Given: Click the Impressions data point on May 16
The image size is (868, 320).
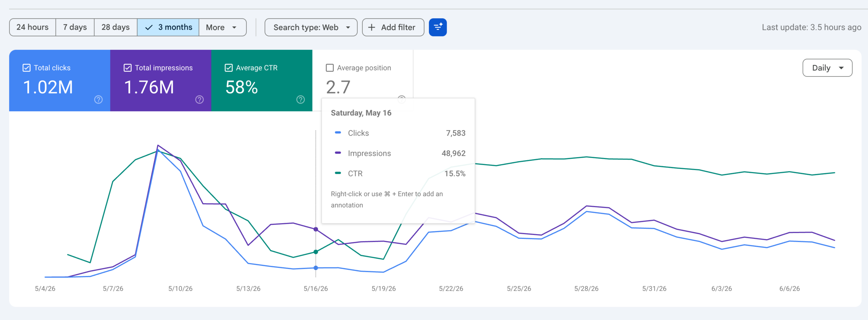Looking at the screenshot, I should [x=316, y=229].
